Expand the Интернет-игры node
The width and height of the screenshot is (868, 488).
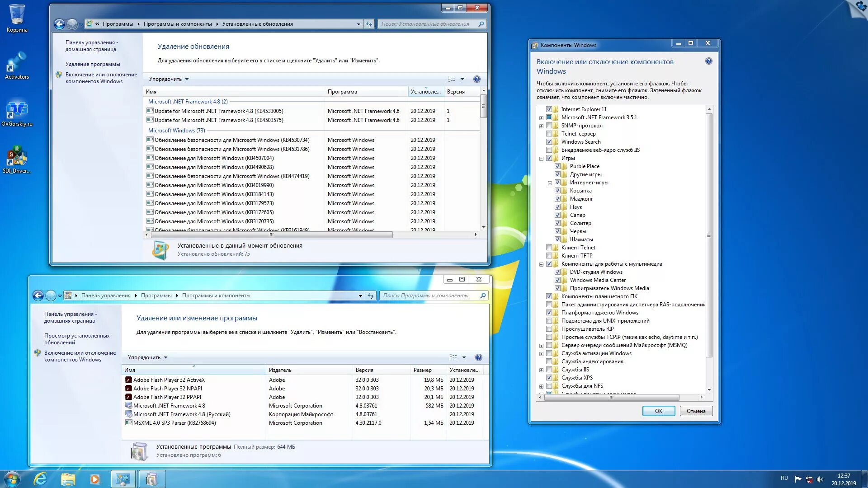coord(550,183)
